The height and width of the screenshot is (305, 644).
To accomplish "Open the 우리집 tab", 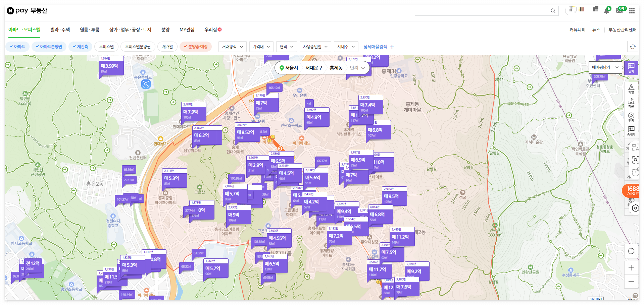I will (x=213, y=29).
